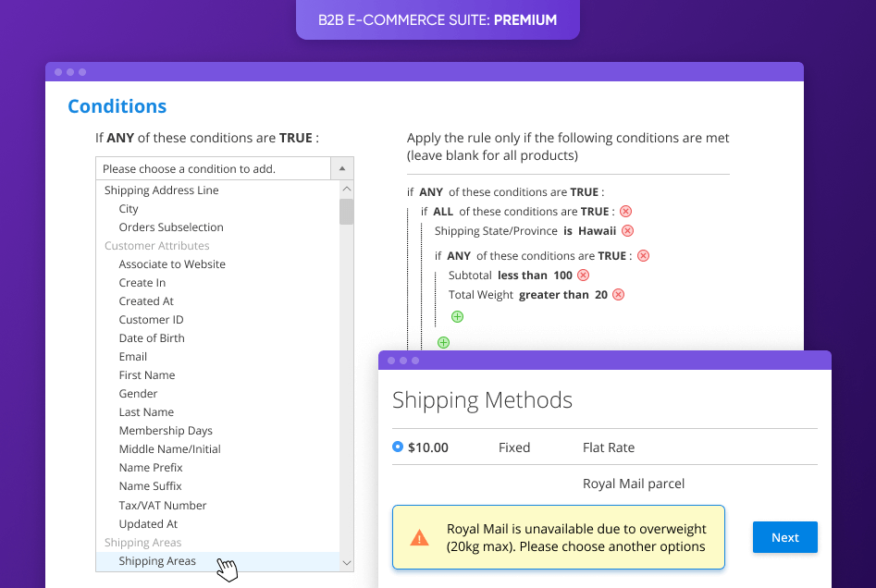The width and height of the screenshot is (876, 588).
Task: Delete the "Subtotal less than 100" condition
Action: tap(583, 275)
